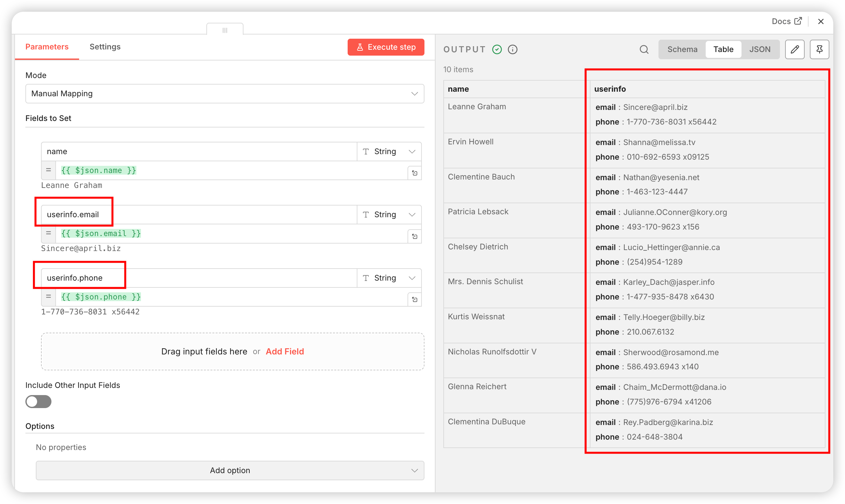Screen dimensions: 845x504
Task: Click the search icon in Output panel
Action: tap(644, 49)
